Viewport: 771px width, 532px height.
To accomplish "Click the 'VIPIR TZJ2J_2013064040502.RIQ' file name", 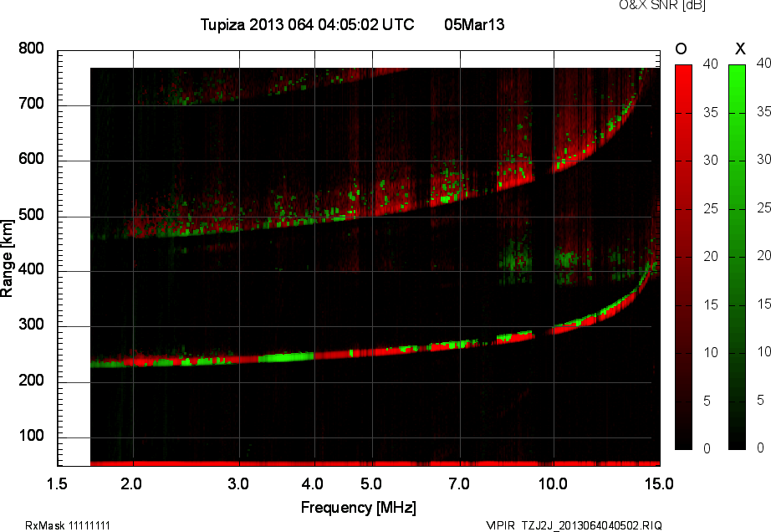I will coord(574,525).
